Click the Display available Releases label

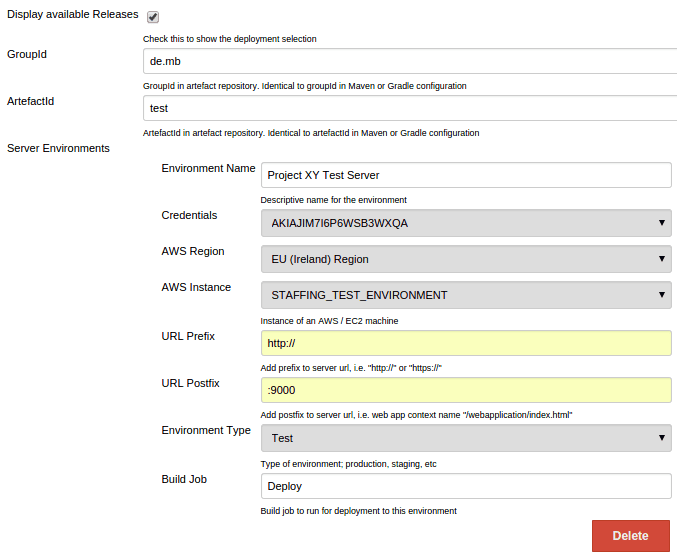pyautogui.click(x=73, y=15)
